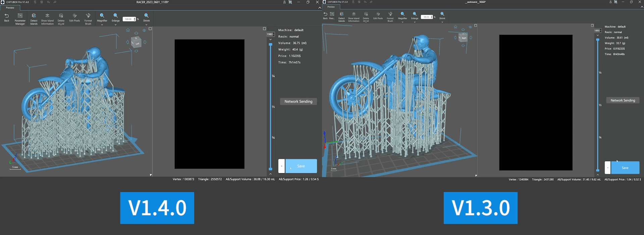Save the sliced file in V1.4.0
The height and width of the screenshot is (235, 644).
click(301, 166)
